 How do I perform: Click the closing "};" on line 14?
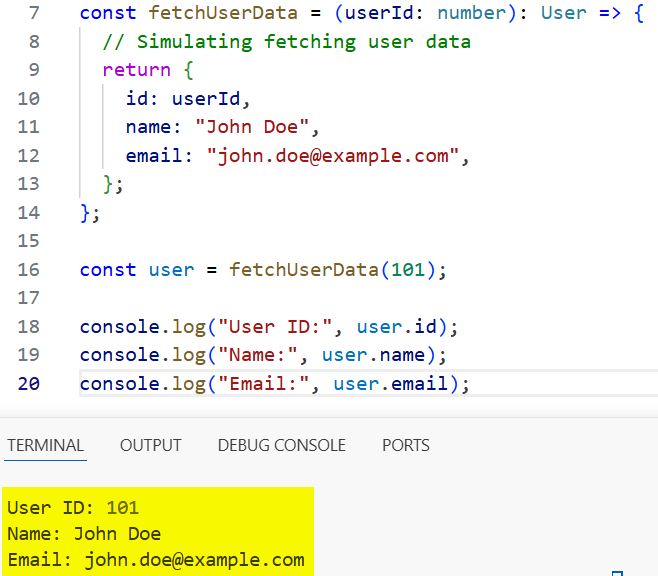coord(90,214)
